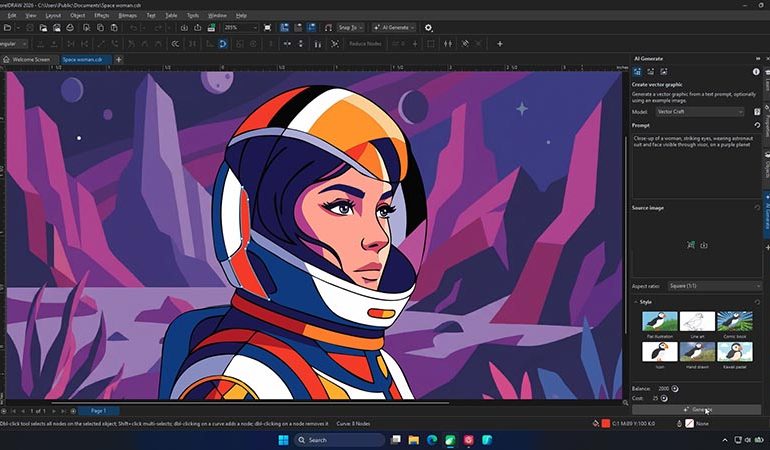Open the Object menu

(x=78, y=16)
